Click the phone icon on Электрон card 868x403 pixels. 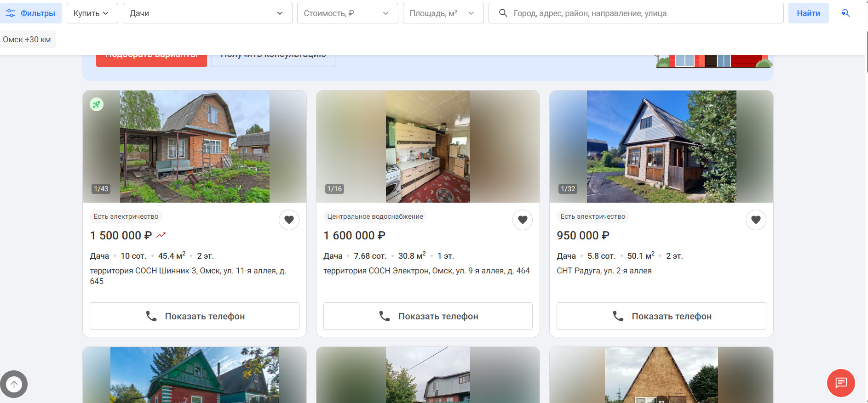tap(385, 316)
